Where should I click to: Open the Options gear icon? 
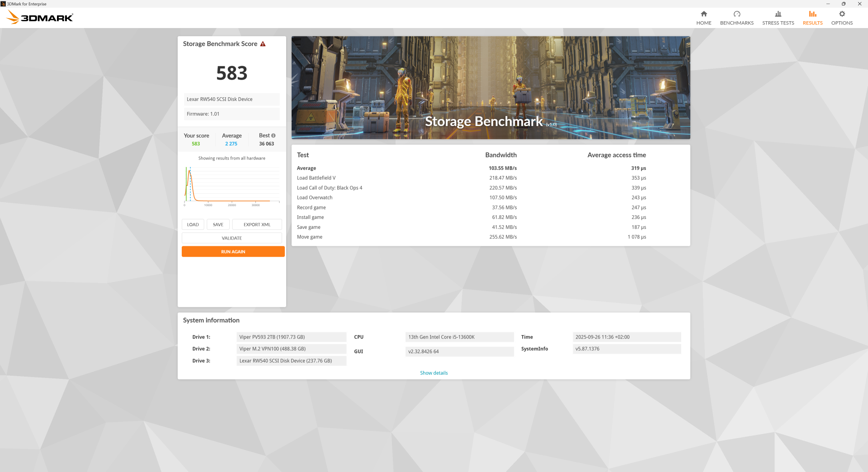pyautogui.click(x=841, y=14)
